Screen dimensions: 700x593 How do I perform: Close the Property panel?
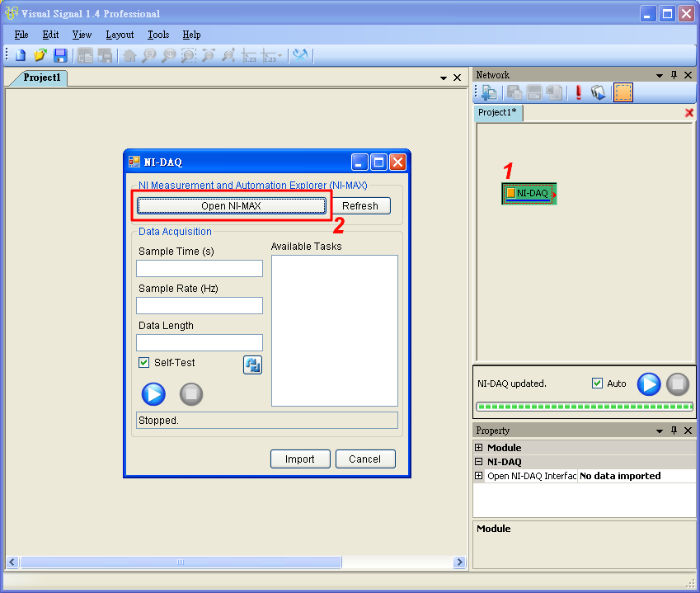pyautogui.click(x=688, y=431)
